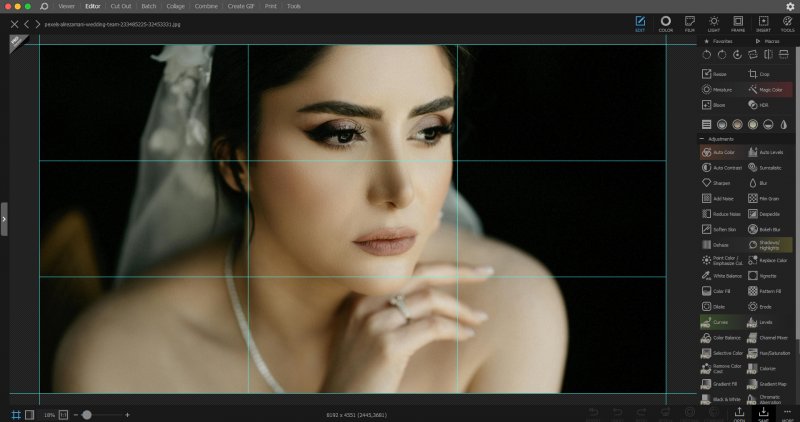Apply Auto Contrast adjustment
Viewport: 800px width, 422px height.
point(722,167)
